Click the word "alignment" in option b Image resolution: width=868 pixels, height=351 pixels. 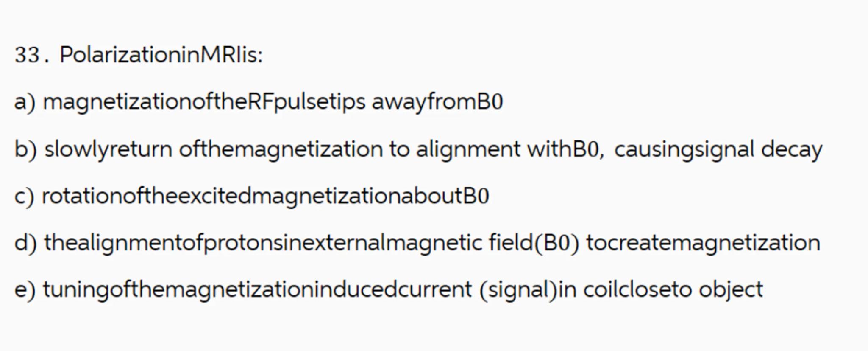[468, 149]
